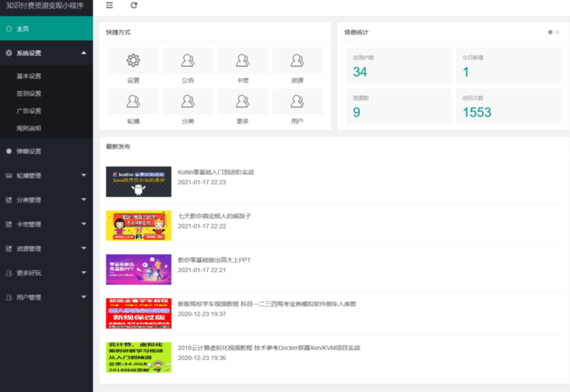Open the 分类 shortcut icon
The width and height of the screenshot is (570, 392).
188,101
